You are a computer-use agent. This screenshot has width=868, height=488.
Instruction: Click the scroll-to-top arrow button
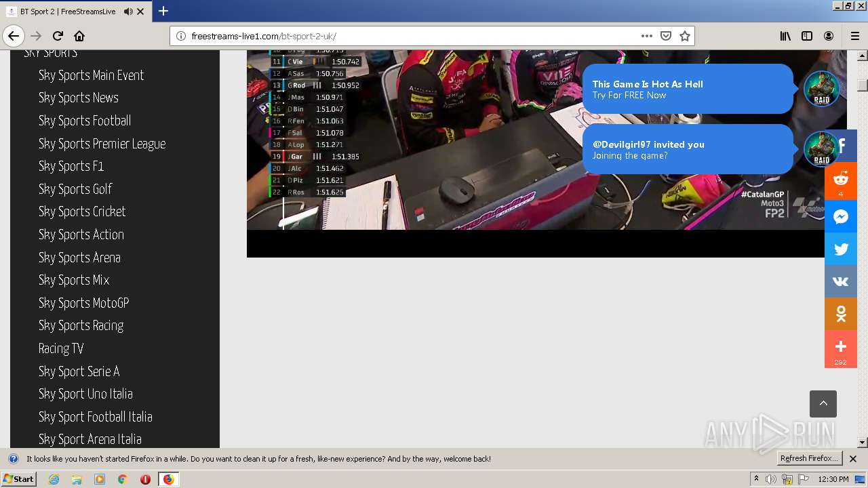point(823,404)
